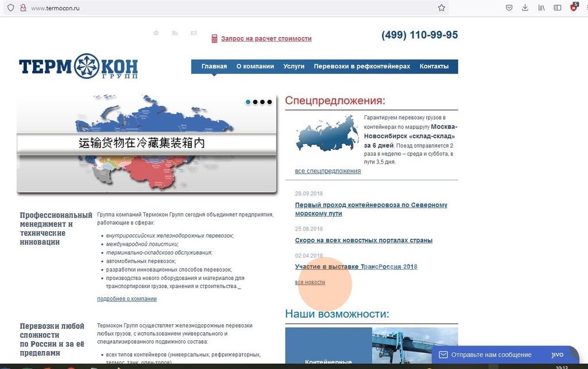Click heading Профессиональный менеджмент и технические инновации

[x=56, y=228]
